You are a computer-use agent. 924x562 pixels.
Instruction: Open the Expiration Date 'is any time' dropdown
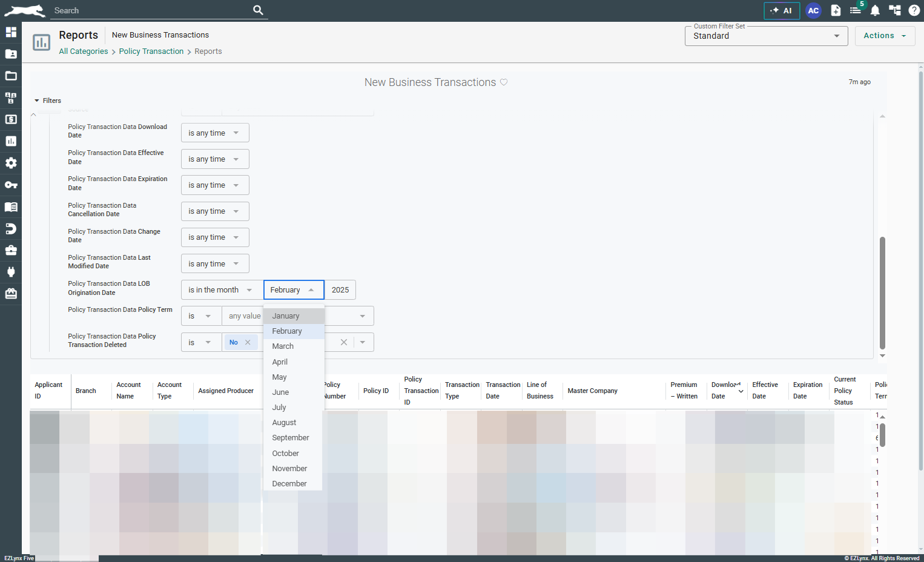point(215,185)
